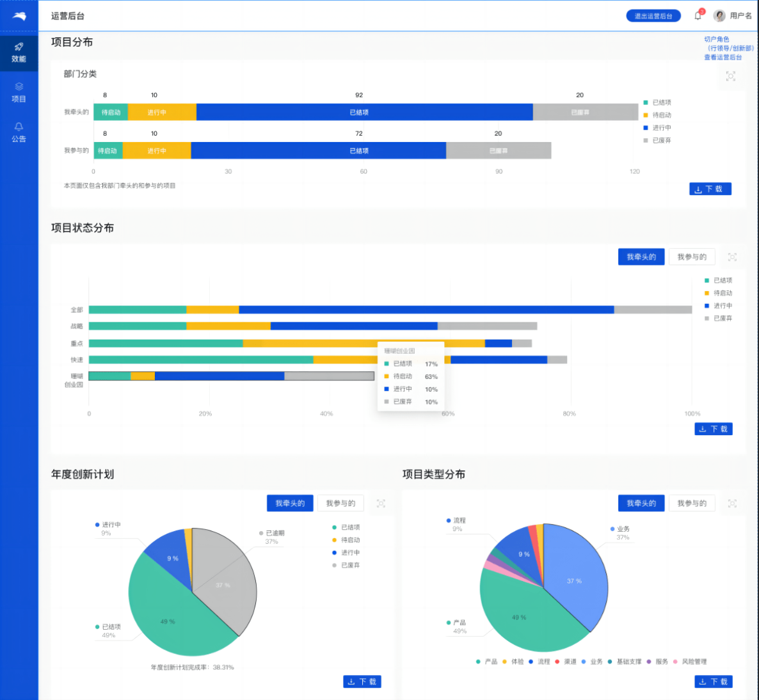Click the user avatar next to 用户名
The height and width of the screenshot is (700, 759).
(x=719, y=16)
